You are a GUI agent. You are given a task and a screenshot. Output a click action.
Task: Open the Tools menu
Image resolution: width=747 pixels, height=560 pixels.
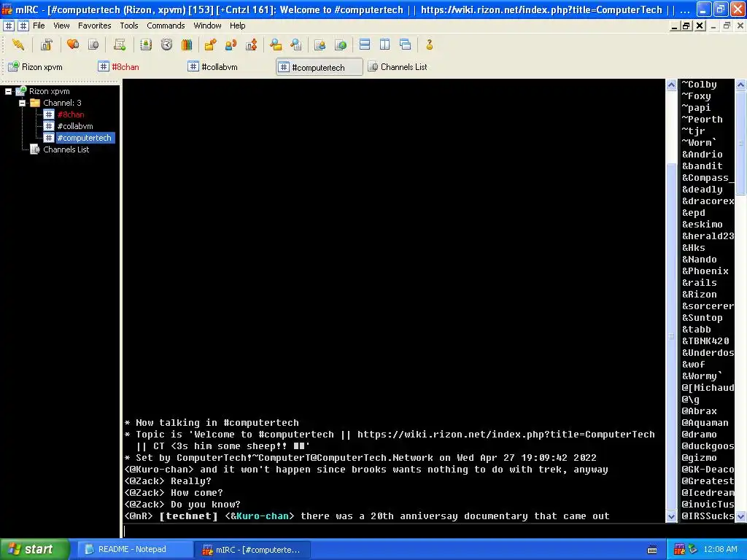(128, 26)
